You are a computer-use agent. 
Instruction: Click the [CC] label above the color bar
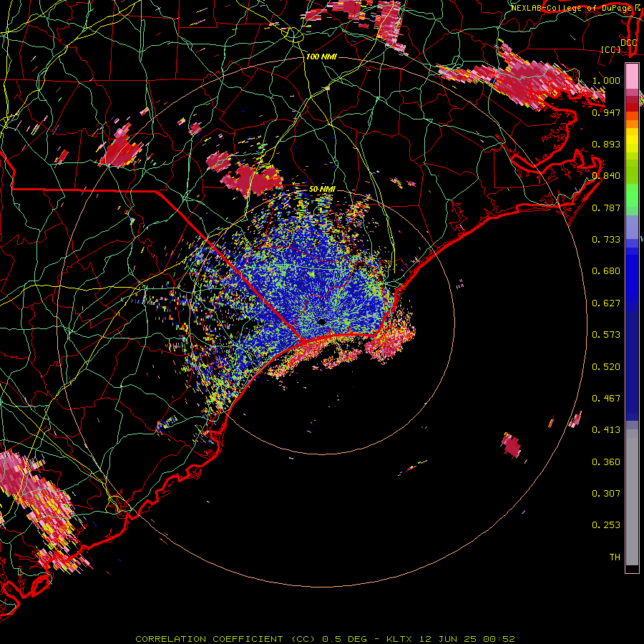coord(610,49)
